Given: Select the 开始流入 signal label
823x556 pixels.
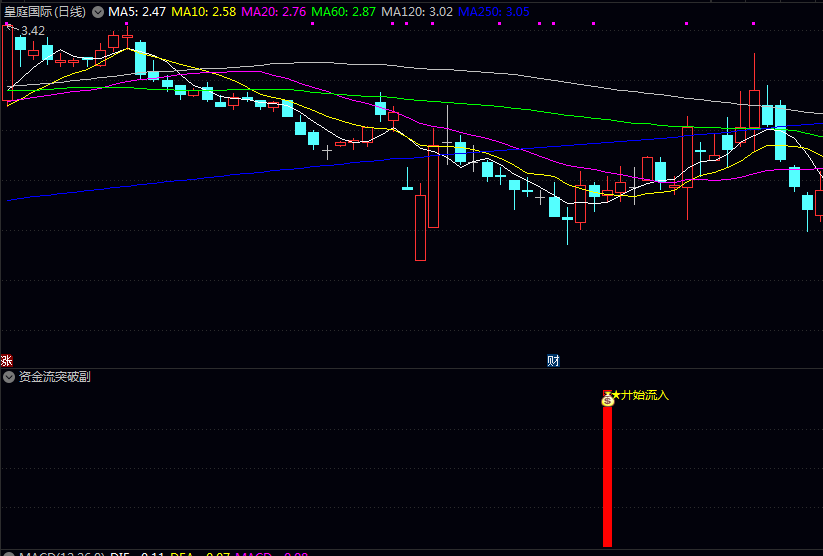Looking at the screenshot, I should [x=645, y=395].
